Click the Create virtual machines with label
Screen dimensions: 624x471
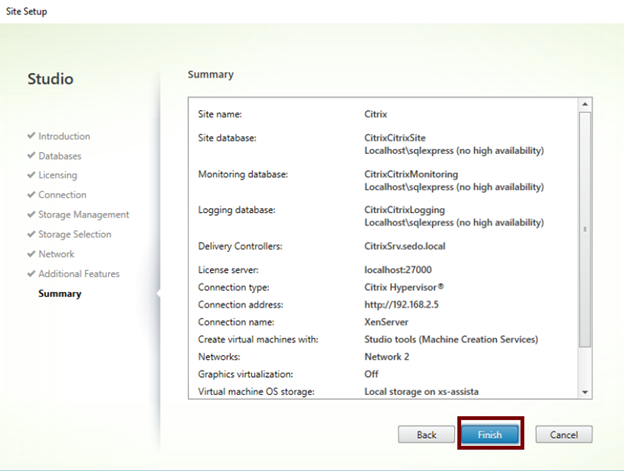258,339
